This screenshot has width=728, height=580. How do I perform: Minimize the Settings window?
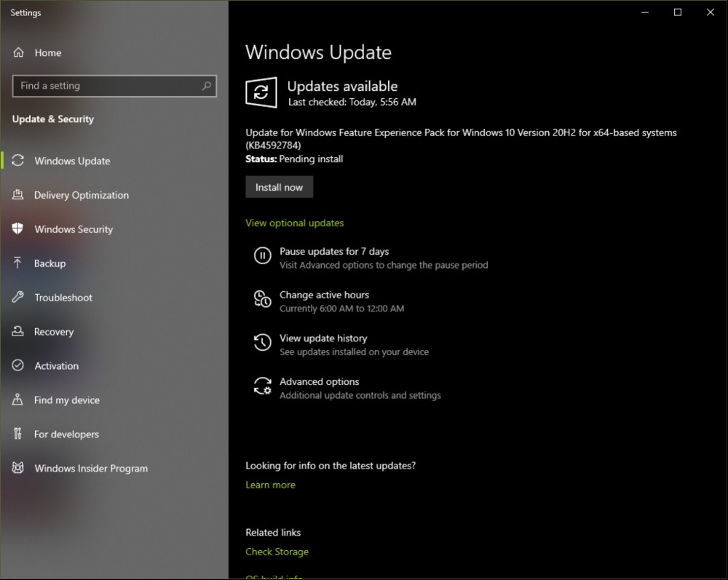[645, 12]
